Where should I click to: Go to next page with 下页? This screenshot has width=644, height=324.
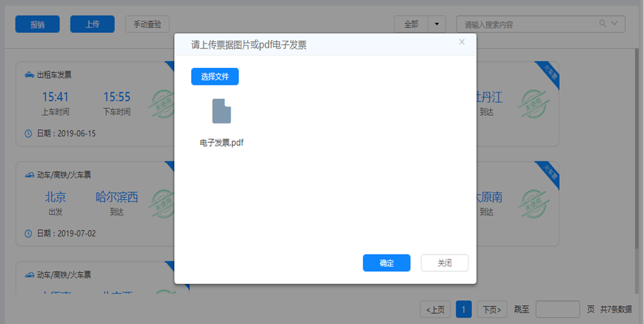coord(492,309)
